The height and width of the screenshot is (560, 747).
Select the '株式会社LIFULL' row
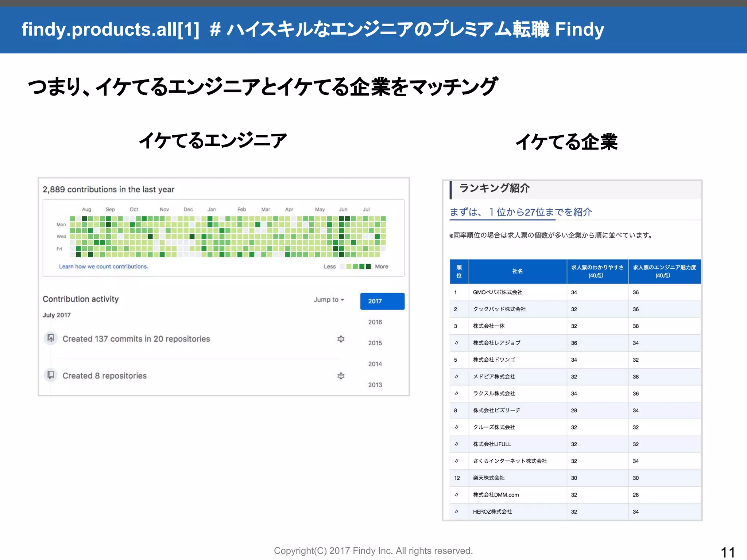[575, 444]
